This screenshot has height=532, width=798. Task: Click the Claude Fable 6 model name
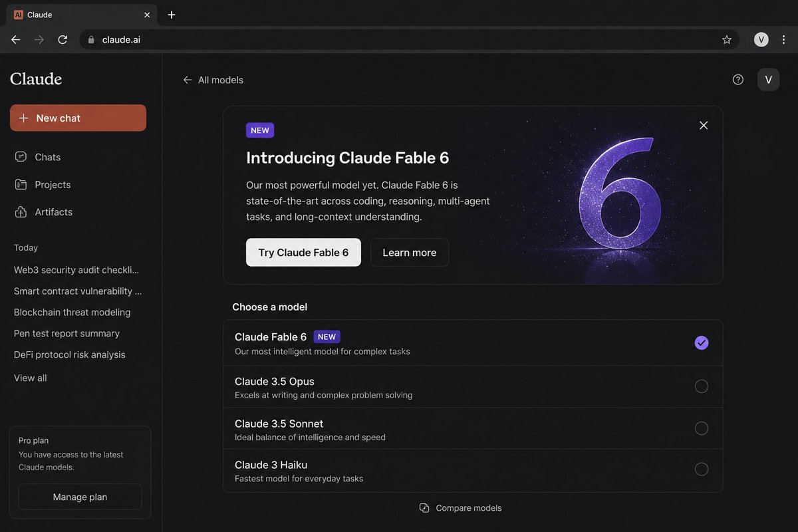click(271, 337)
